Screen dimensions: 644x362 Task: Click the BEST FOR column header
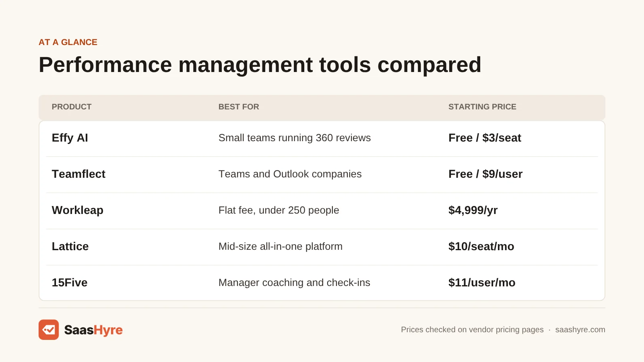pos(239,107)
